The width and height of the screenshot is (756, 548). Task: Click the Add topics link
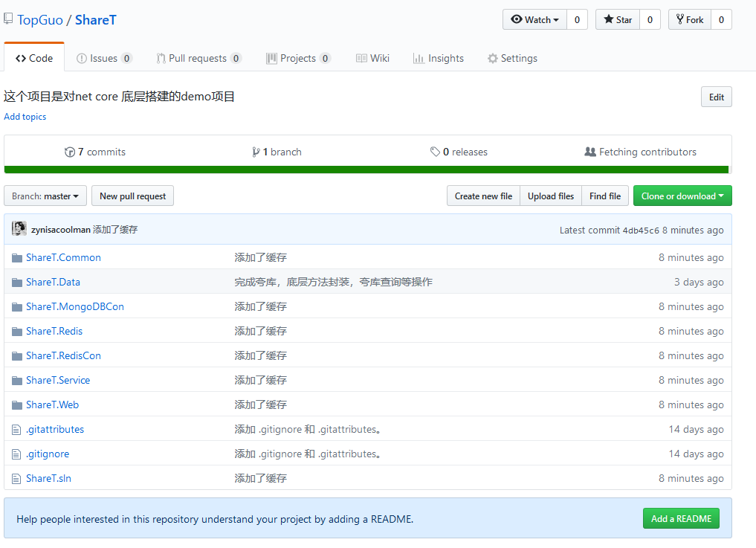(25, 117)
